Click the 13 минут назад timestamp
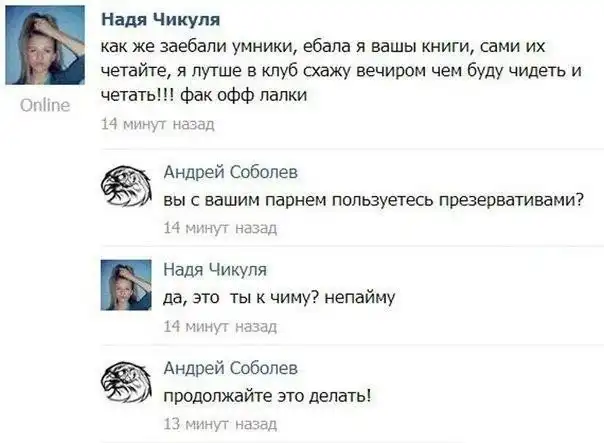Viewport: 604px width, 443px height. 219,424
